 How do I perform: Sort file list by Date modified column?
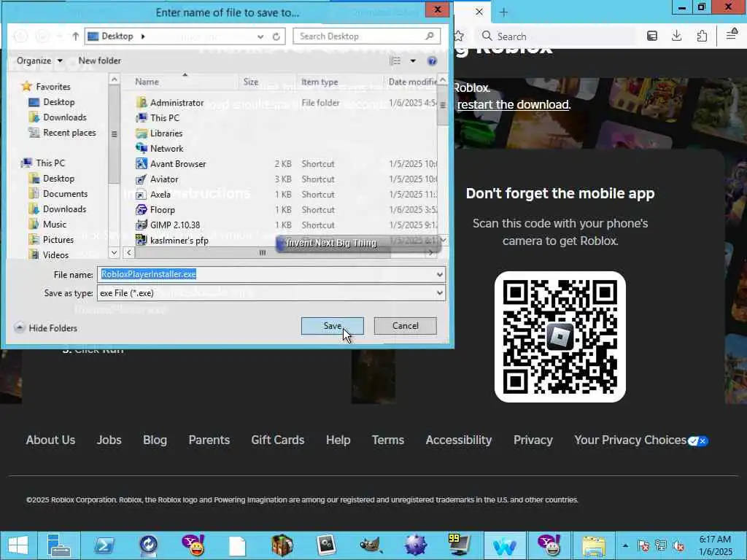412,82
